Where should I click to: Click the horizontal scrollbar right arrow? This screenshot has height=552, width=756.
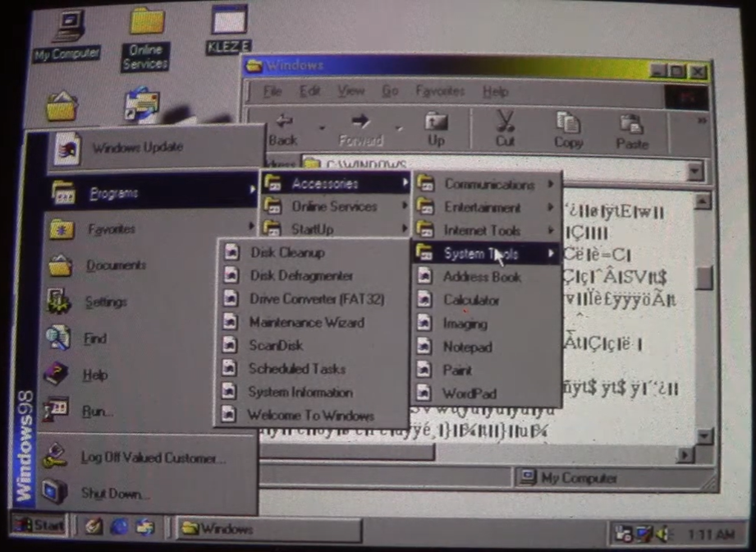pyautogui.click(x=685, y=454)
